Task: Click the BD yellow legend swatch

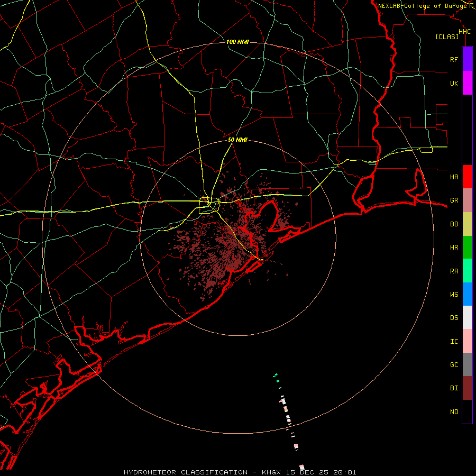Action: click(x=467, y=224)
